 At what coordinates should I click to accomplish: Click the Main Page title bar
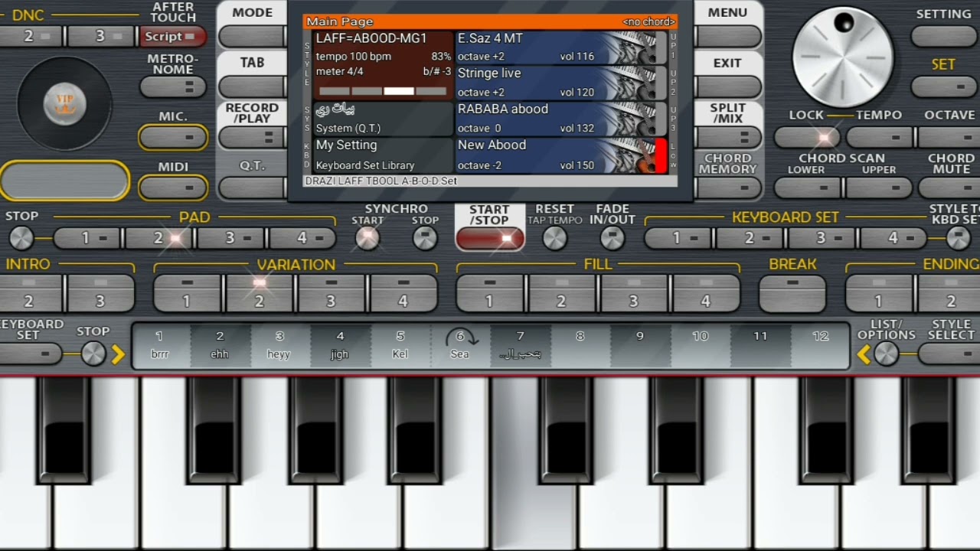pyautogui.click(x=490, y=21)
